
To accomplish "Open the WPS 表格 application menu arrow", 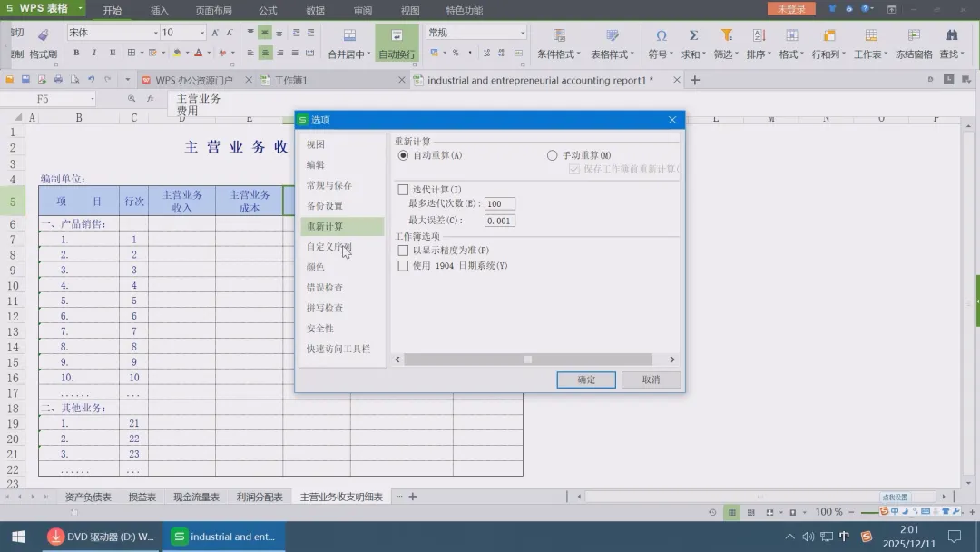I will pos(80,8).
